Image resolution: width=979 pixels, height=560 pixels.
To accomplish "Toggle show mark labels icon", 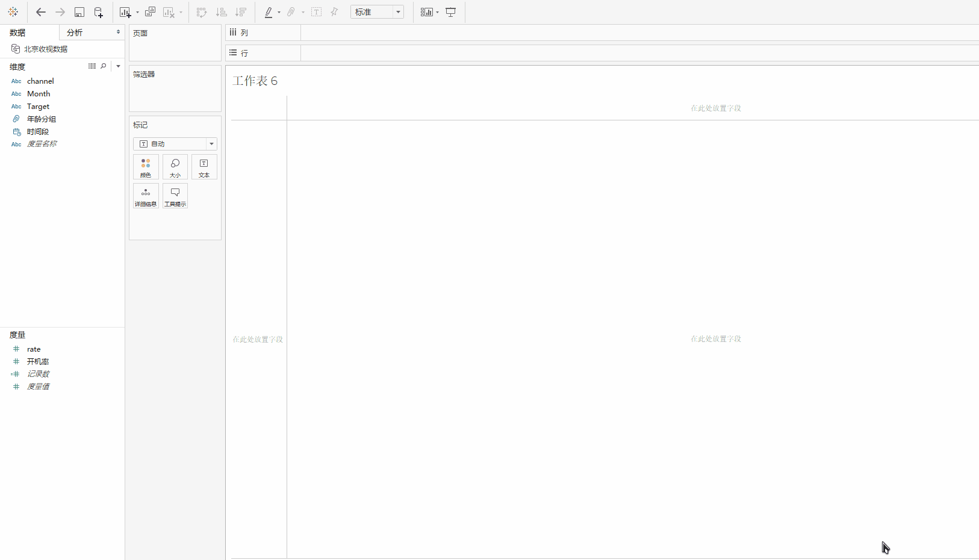I will coord(316,12).
